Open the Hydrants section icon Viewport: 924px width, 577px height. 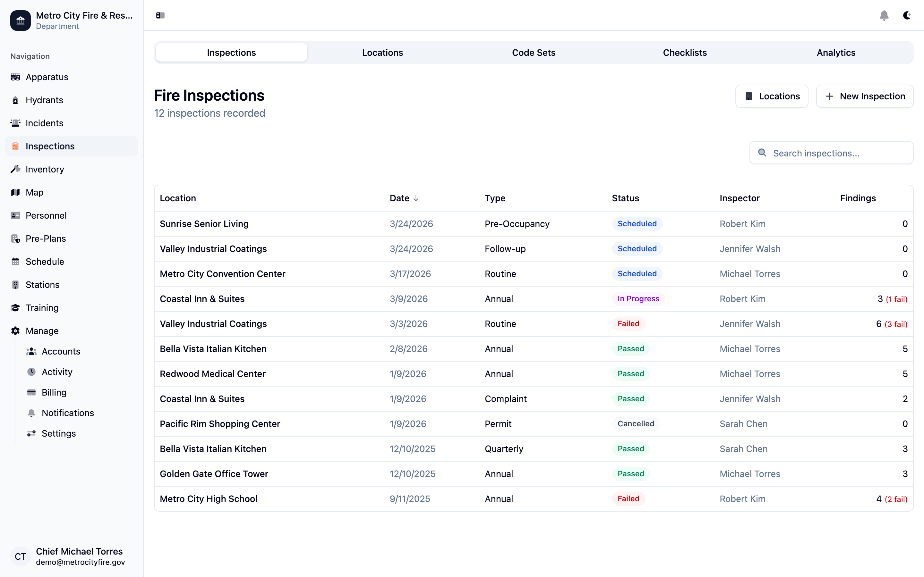[15, 100]
